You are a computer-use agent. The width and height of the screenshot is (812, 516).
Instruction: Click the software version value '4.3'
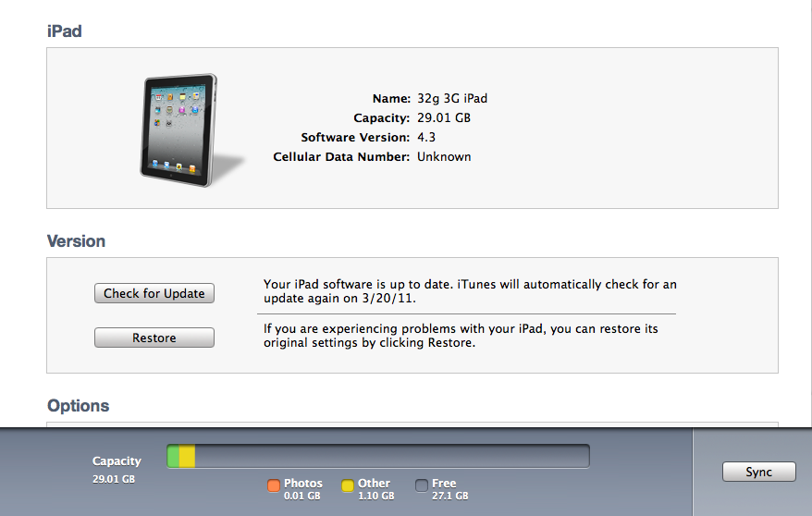tap(426, 137)
